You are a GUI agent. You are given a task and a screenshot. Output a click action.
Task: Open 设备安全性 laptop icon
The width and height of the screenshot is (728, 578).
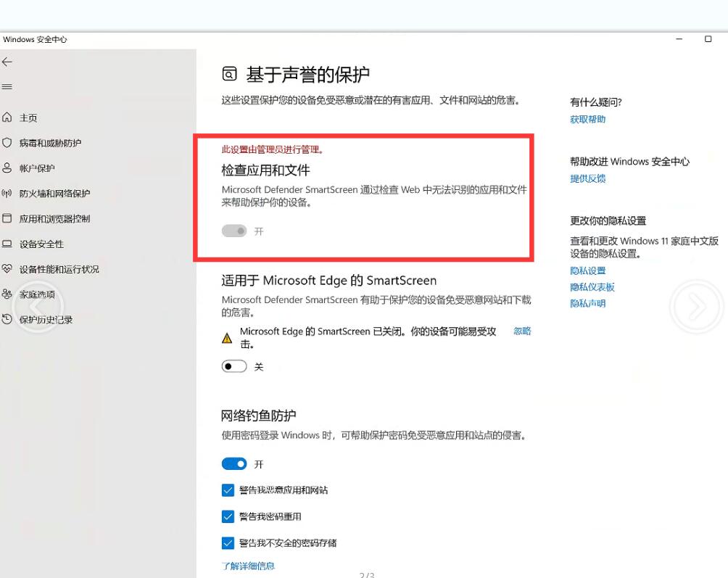[x=7, y=244]
